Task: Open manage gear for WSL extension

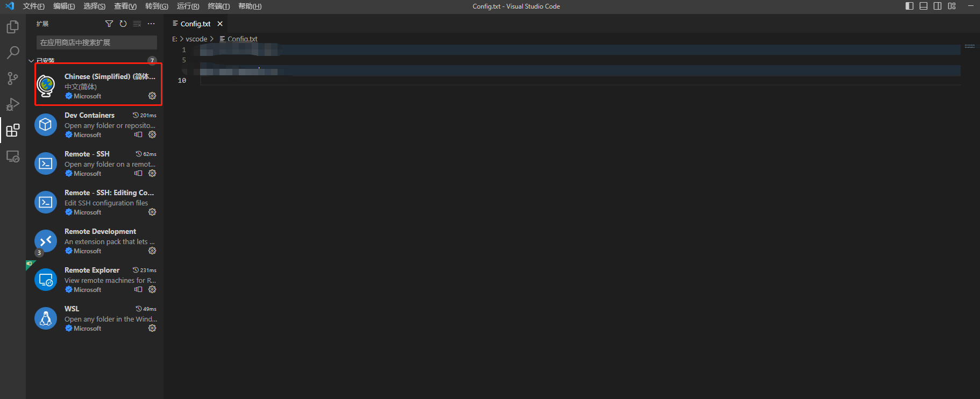Action: point(152,328)
